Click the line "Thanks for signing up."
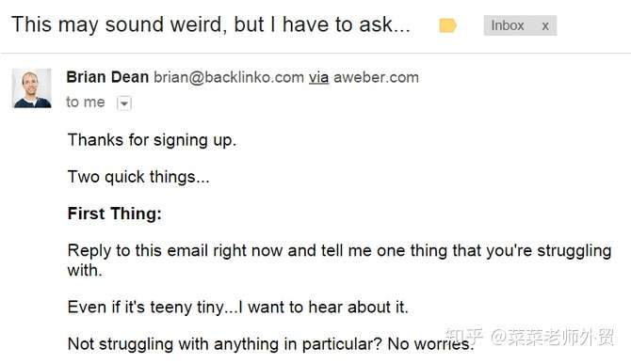The width and height of the screenshot is (631, 364). click(x=152, y=141)
